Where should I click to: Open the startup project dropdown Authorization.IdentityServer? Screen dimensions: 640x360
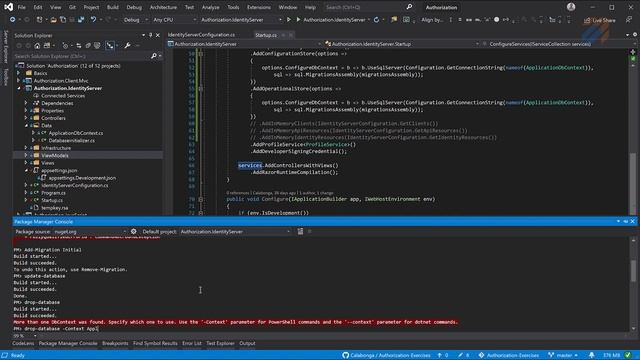pyautogui.click(x=241, y=20)
